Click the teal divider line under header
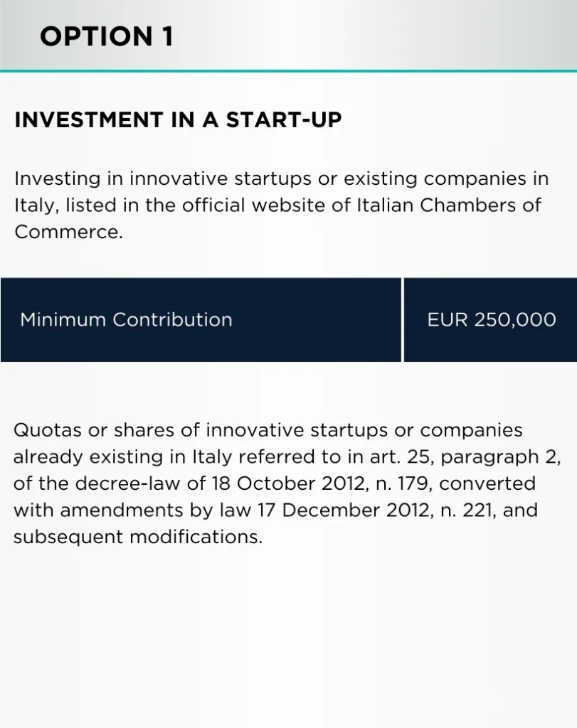Screen dimensions: 577x728 click(289, 71)
